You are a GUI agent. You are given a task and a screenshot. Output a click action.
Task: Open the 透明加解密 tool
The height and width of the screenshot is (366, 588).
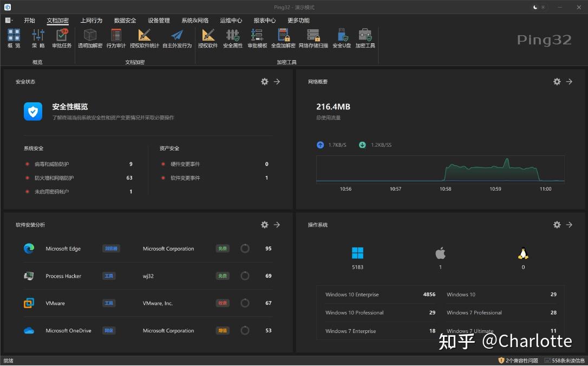pos(89,38)
